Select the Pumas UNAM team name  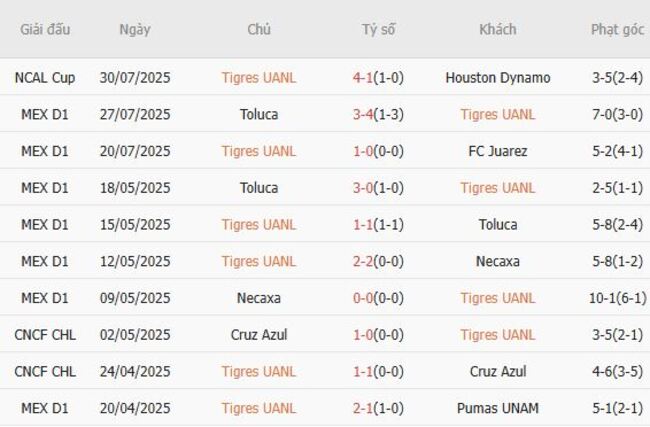pyautogui.click(x=497, y=408)
